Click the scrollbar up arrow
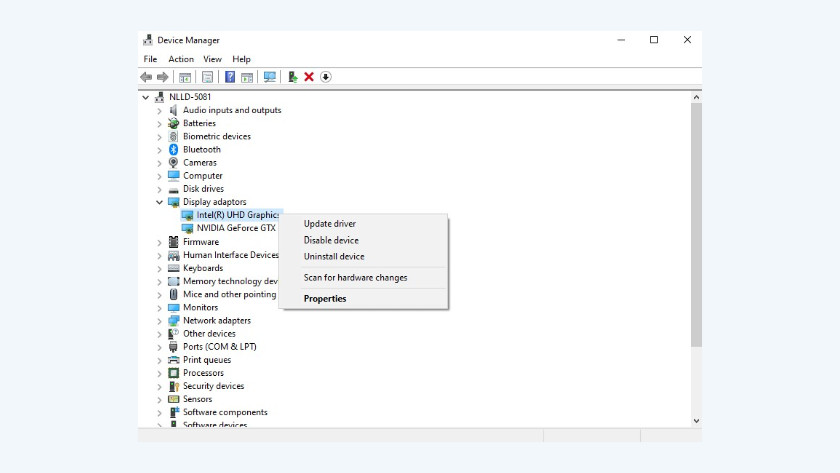This screenshot has height=473, width=840. (x=696, y=97)
